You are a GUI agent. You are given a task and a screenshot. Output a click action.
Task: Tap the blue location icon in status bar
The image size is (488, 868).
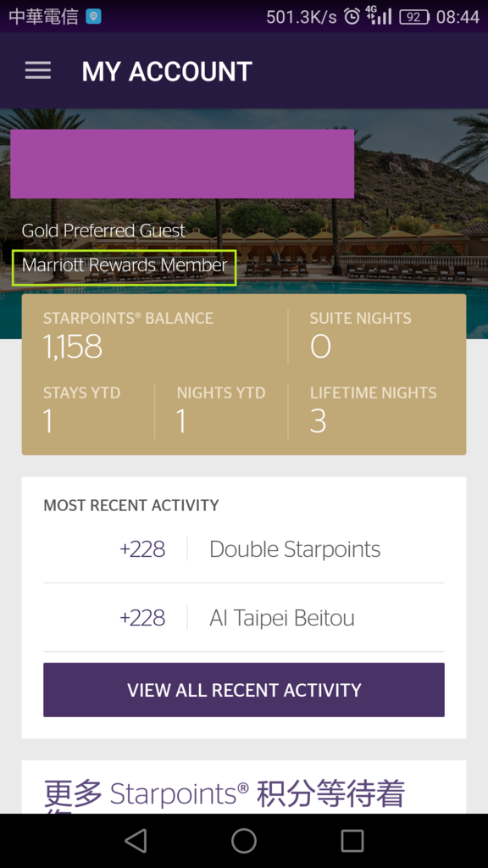pos(93,17)
